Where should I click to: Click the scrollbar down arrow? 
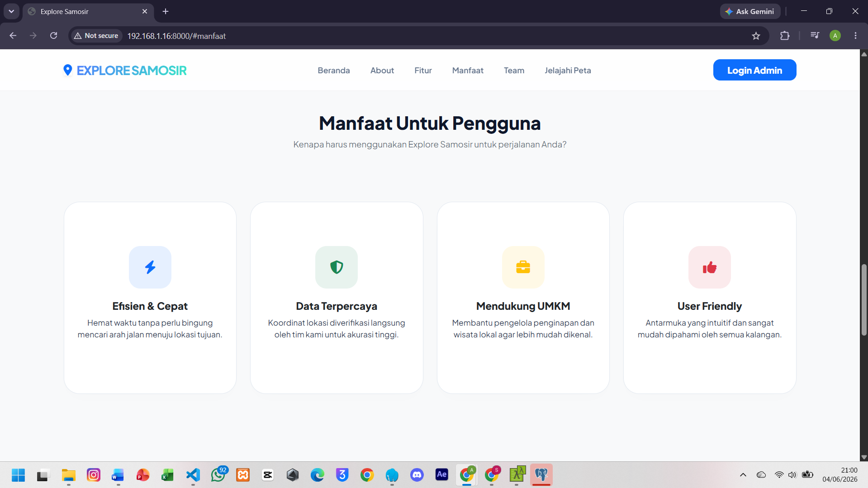(864, 457)
